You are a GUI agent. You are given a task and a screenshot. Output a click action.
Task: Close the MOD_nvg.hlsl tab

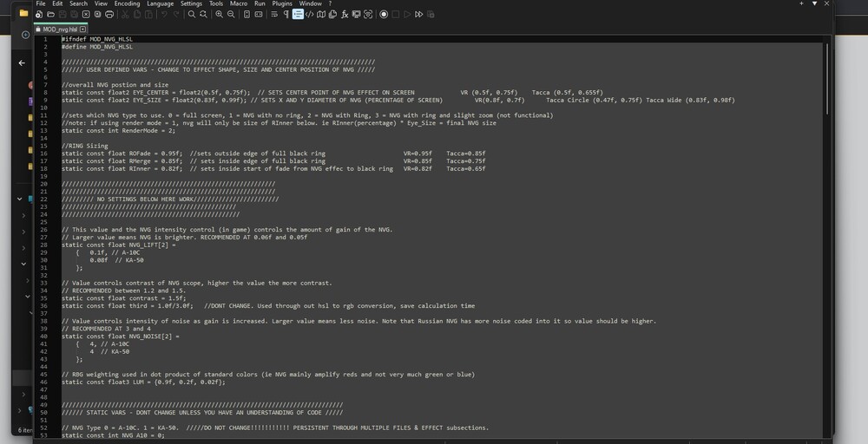(x=83, y=29)
